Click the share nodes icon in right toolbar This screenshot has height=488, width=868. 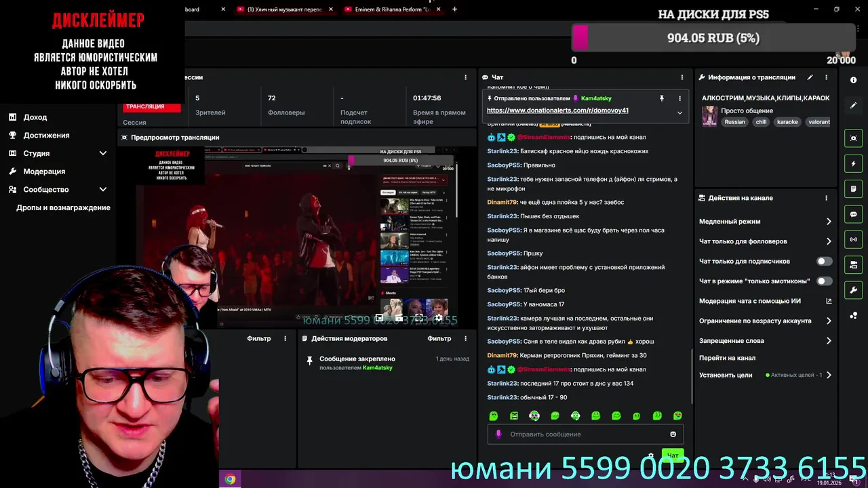[x=853, y=316]
